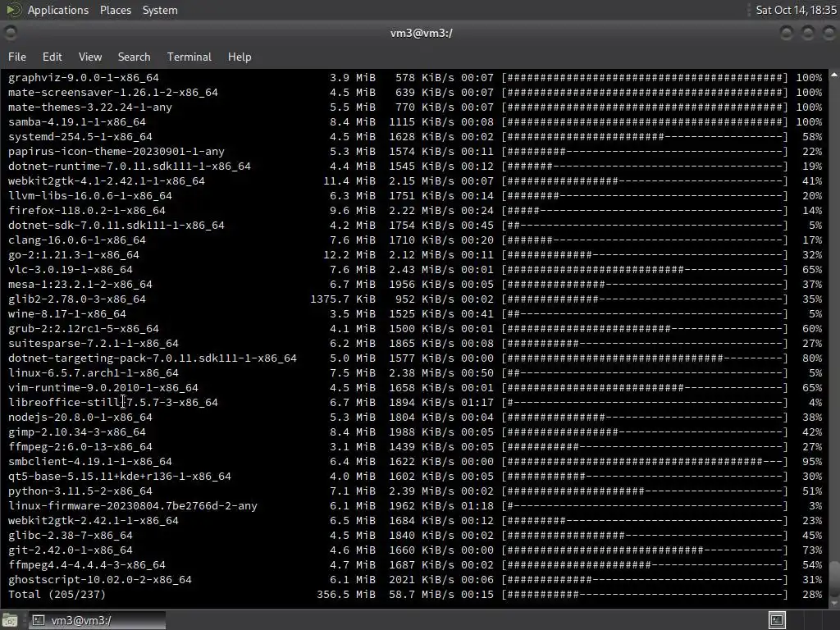Click the ghostscript-10.02.0-2-x86_64 text

pyautogui.click(x=99, y=580)
